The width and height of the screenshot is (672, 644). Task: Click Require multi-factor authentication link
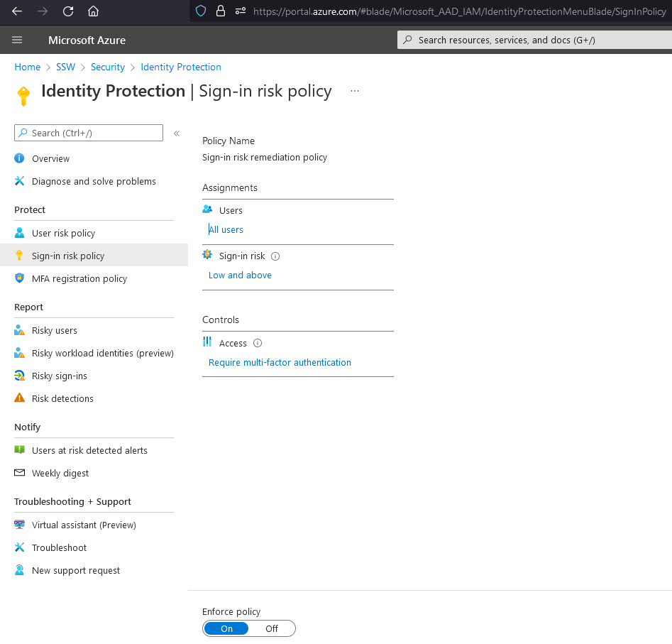280,363
